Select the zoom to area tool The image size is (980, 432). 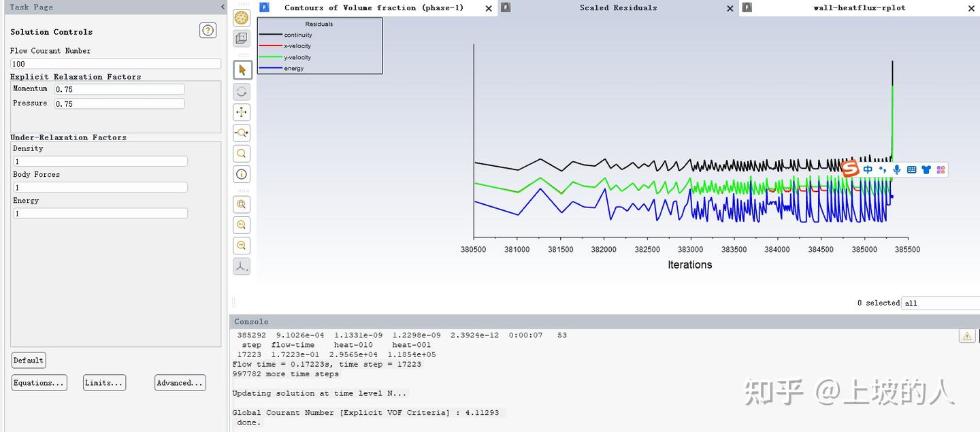pos(242,154)
